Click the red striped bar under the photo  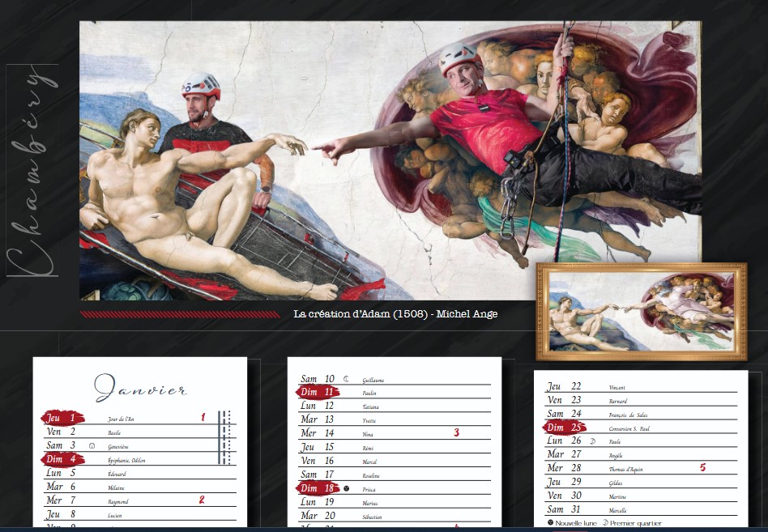click(178, 314)
